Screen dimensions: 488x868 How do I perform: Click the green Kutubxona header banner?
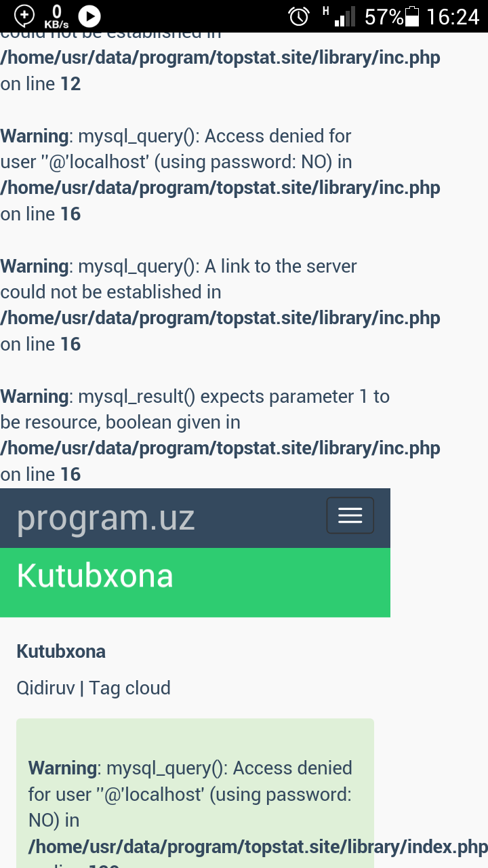[x=195, y=582]
